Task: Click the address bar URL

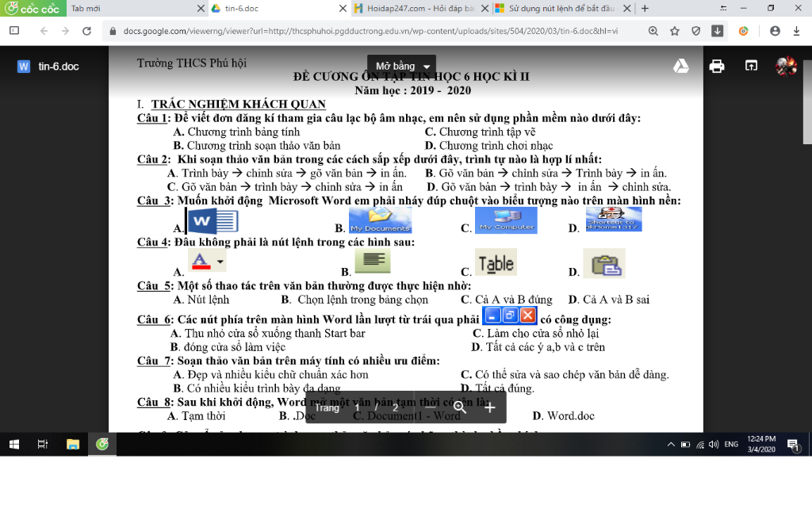Action: 370,31
